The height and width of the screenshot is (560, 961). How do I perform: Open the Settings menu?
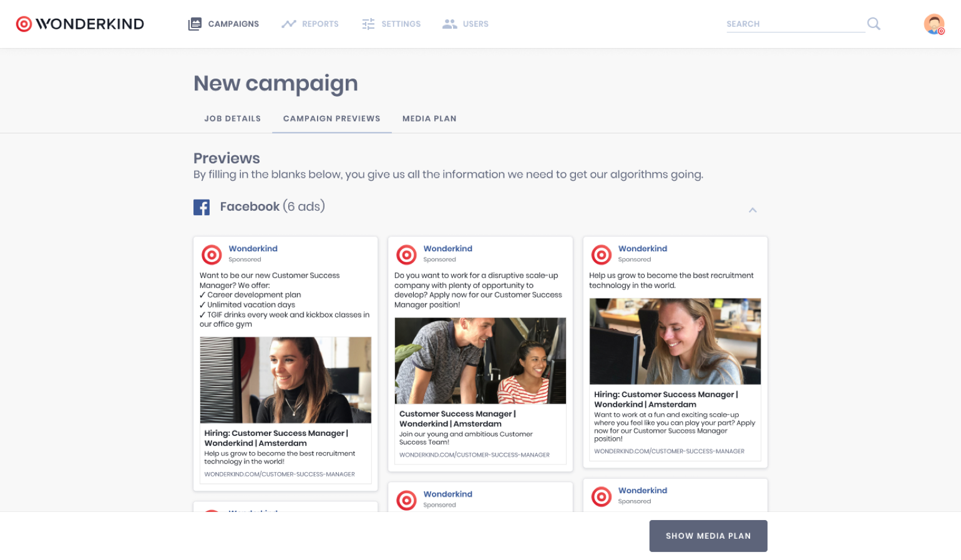point(391,24)
